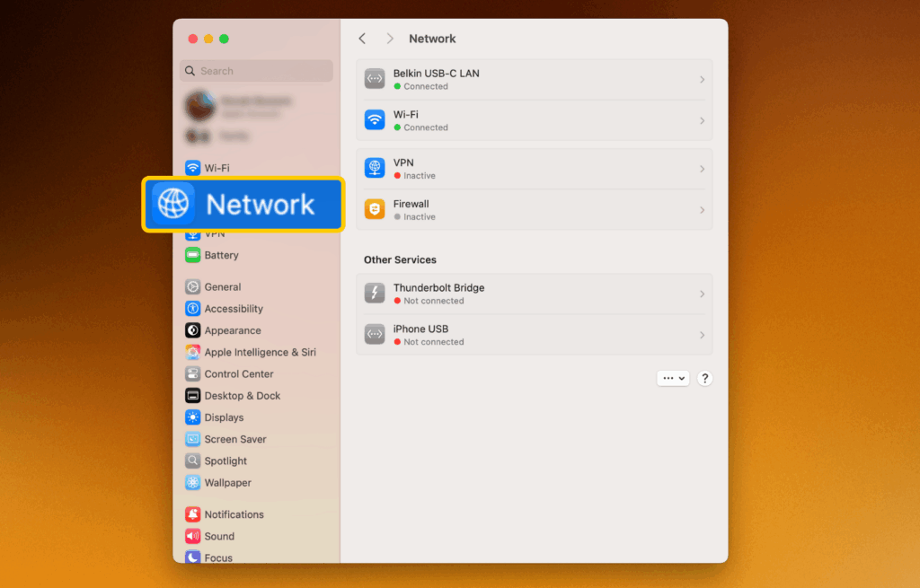920x588 pixels.
Task: Go to Control Center in sidebar
Action: (238, 374)
